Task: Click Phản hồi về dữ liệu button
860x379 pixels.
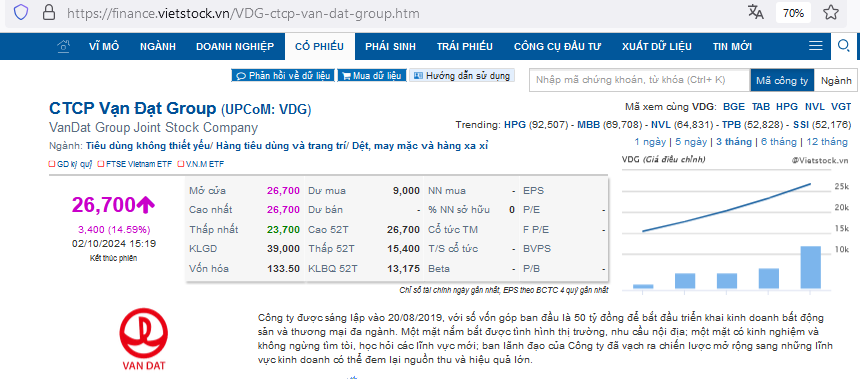Action: coord(283,76)
